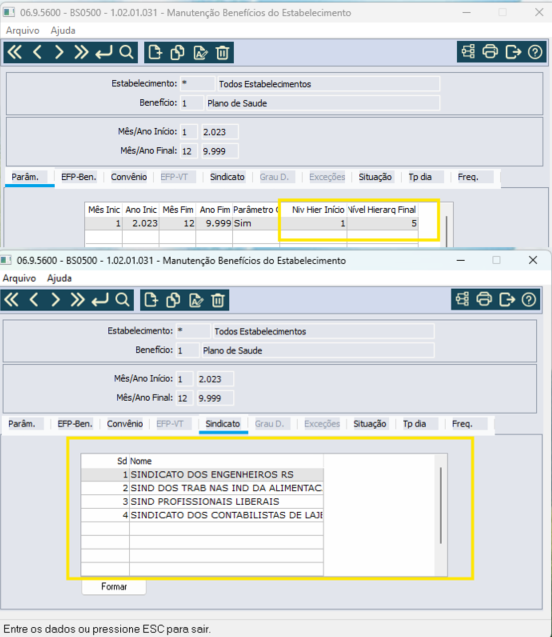Click Mês/Ano Início year field 2.023 front window
Screen dimensions: 552x637
coord(215,379)
